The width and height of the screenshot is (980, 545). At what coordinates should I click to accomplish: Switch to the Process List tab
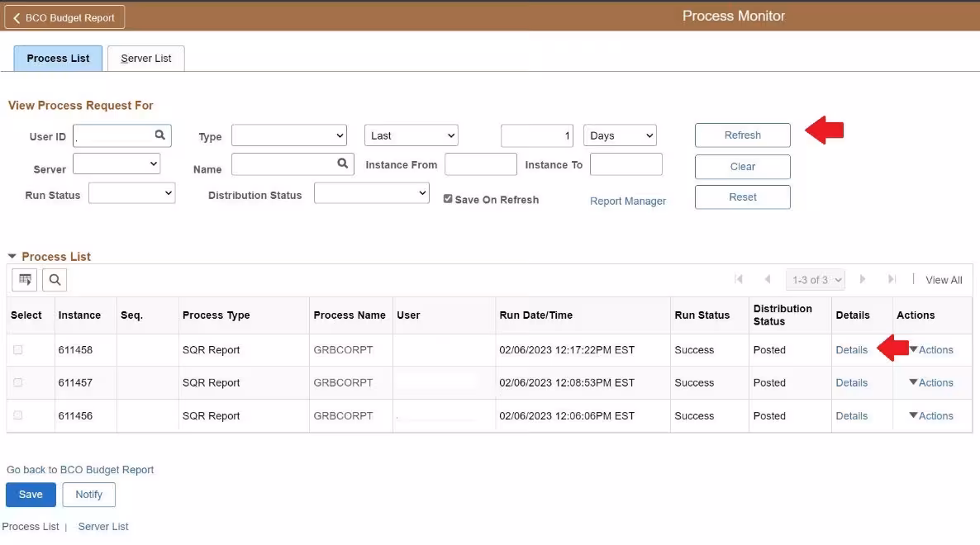tap(58, 58)
